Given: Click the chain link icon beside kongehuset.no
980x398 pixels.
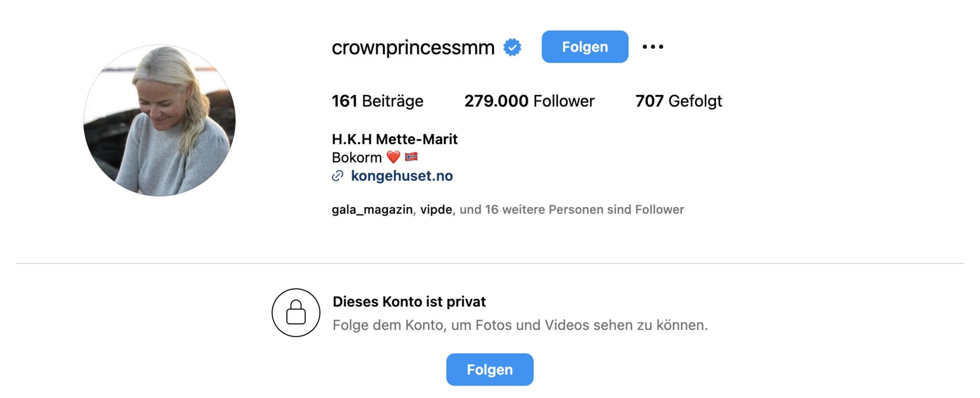Looking at the screenshot, I should tap(338, 176).
